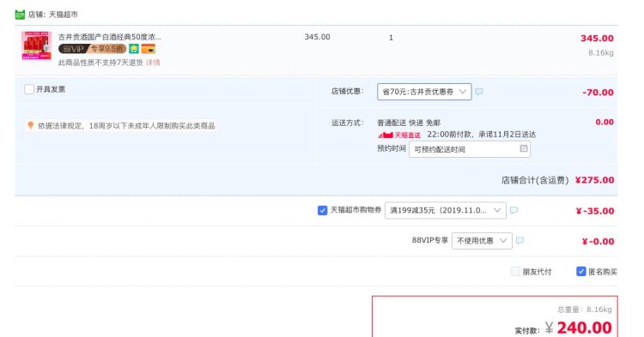Click the final payable amount 240.00
This screenshot has width=644, height=337.
pos(584,328)
